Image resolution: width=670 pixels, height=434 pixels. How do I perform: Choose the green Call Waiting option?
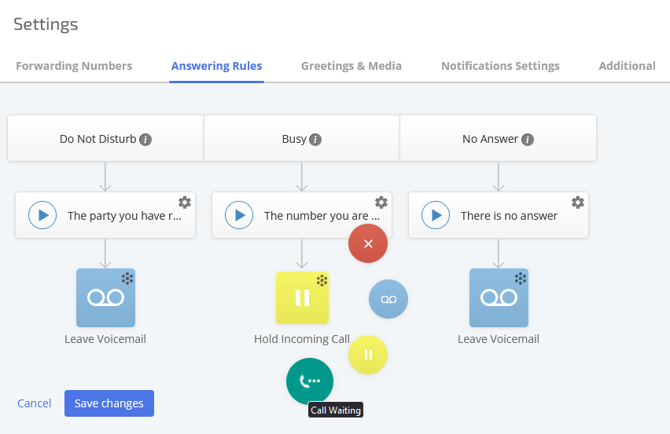pos(310,381)
